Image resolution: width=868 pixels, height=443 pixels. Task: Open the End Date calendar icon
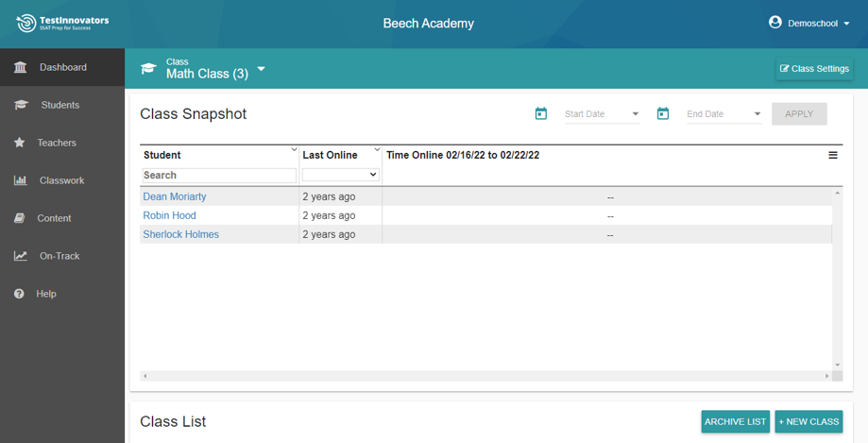pos(663,113)
